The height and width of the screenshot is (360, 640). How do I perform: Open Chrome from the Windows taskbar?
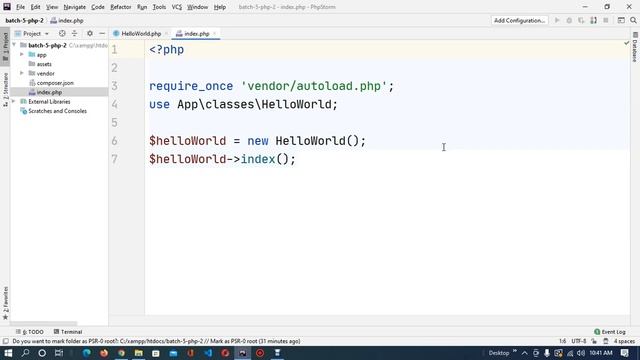click(x=121, y=353)
